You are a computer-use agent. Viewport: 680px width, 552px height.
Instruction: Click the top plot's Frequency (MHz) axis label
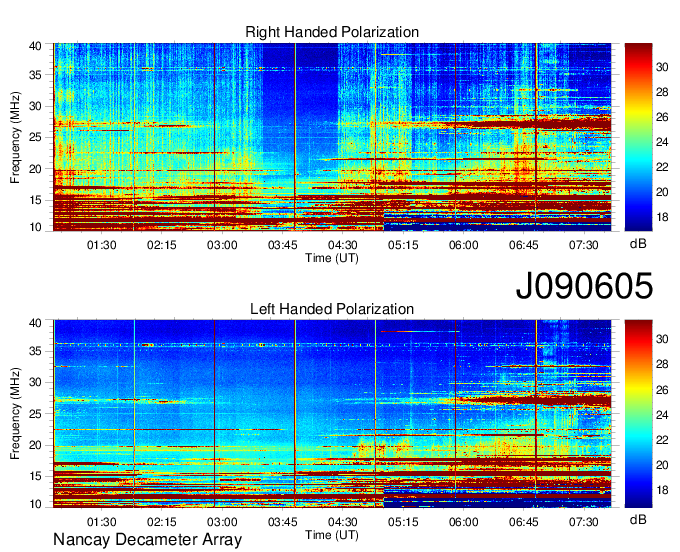[15, 137]
